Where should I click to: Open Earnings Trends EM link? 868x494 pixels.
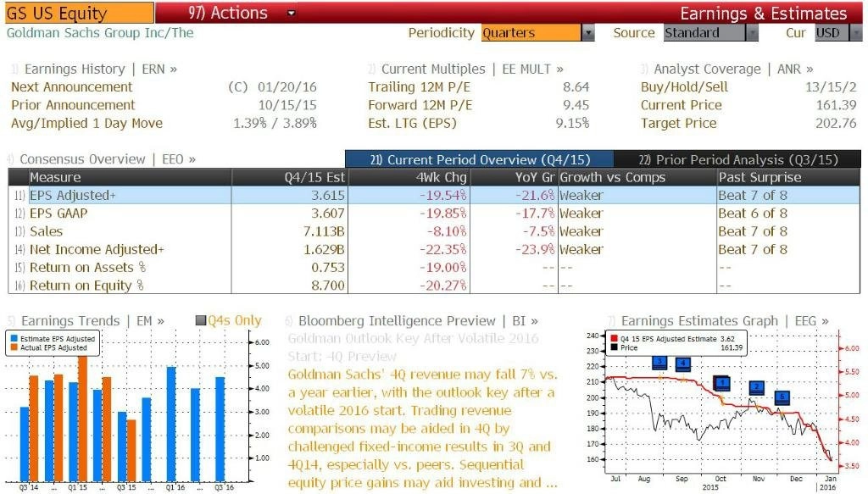92,321
